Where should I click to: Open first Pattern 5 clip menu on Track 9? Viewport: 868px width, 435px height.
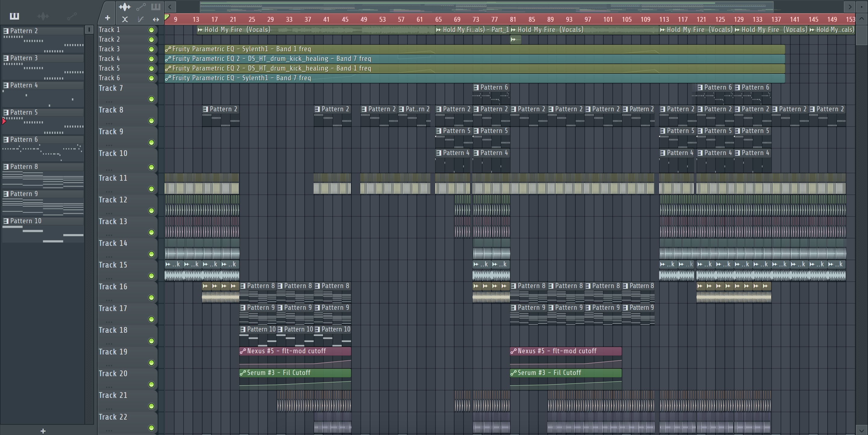(x=439, y=131)
